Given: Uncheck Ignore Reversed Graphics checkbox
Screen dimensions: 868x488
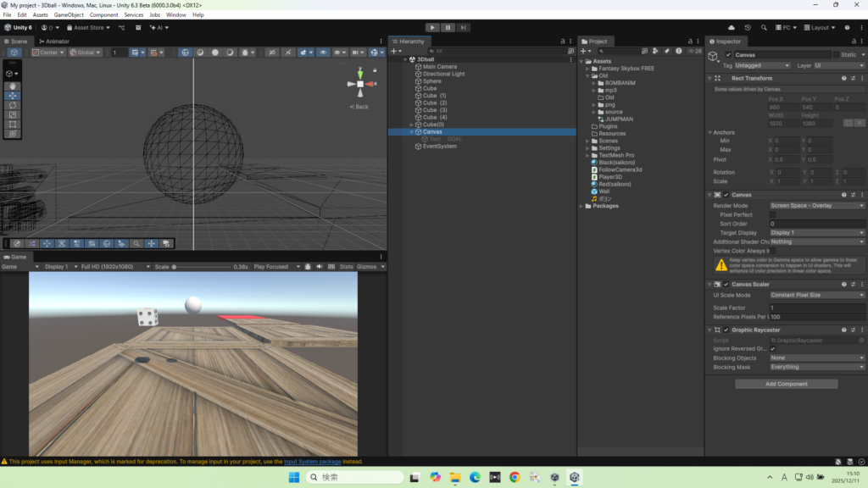Looking at the screenshot, I should (772, 349).
